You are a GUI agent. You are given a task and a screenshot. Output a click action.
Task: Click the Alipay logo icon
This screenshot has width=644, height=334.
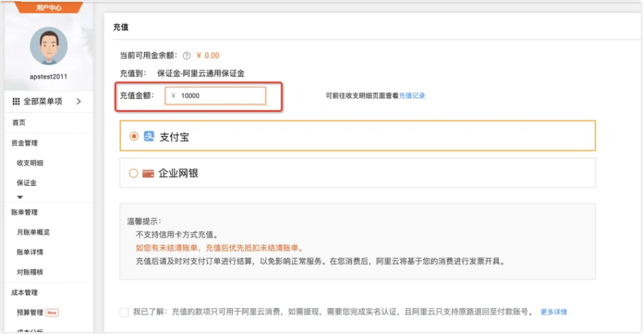pyautogui.click(x=149, y=136)
